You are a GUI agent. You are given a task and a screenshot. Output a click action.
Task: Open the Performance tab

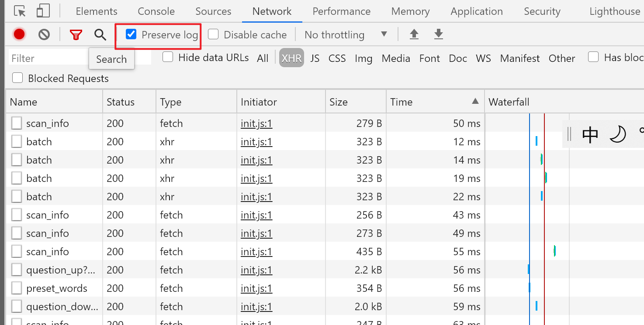[341, 11]
